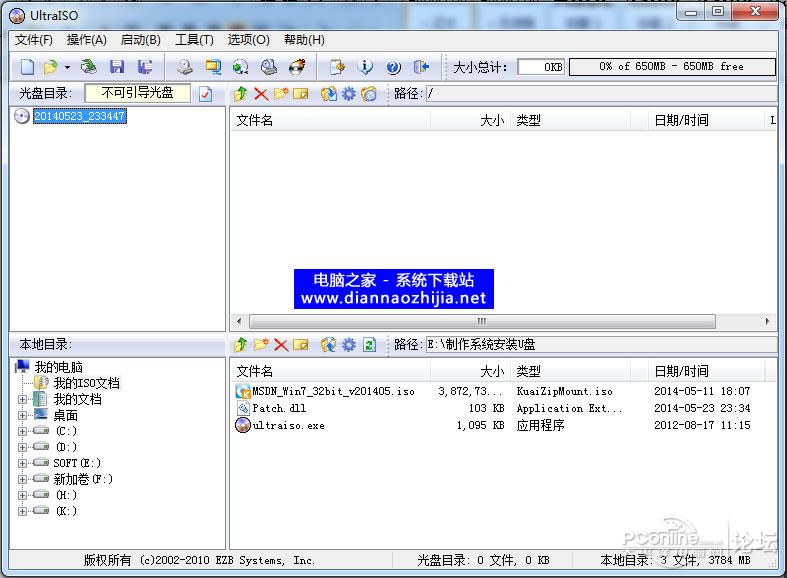The image size is (787, 578).
Task: Click the disc 路径 field showing /
Action: (x=601, y=94)
